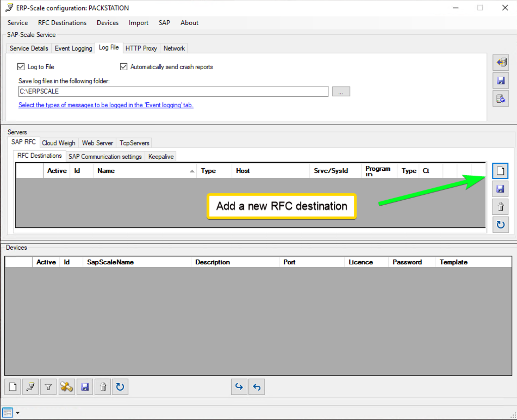Delete the selected RFC destination
The height and width of the screenshot is (420, 517).
click(500, 207)
